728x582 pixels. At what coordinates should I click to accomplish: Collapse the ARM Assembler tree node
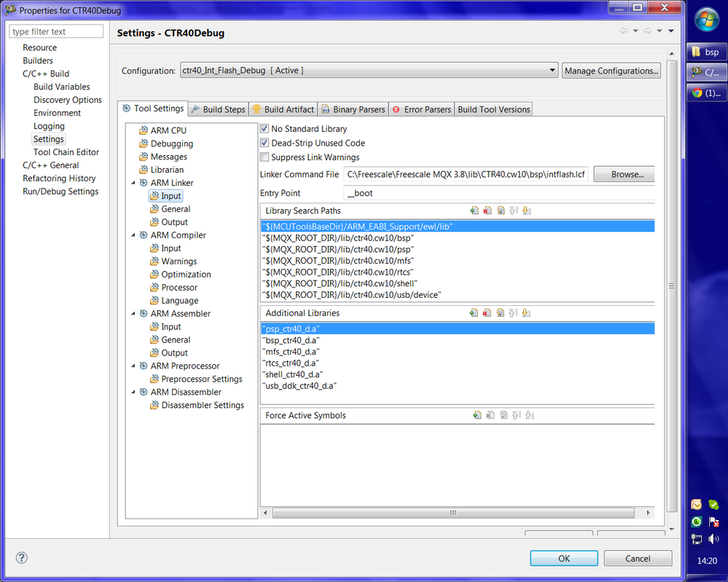click(x=133, y=314)
